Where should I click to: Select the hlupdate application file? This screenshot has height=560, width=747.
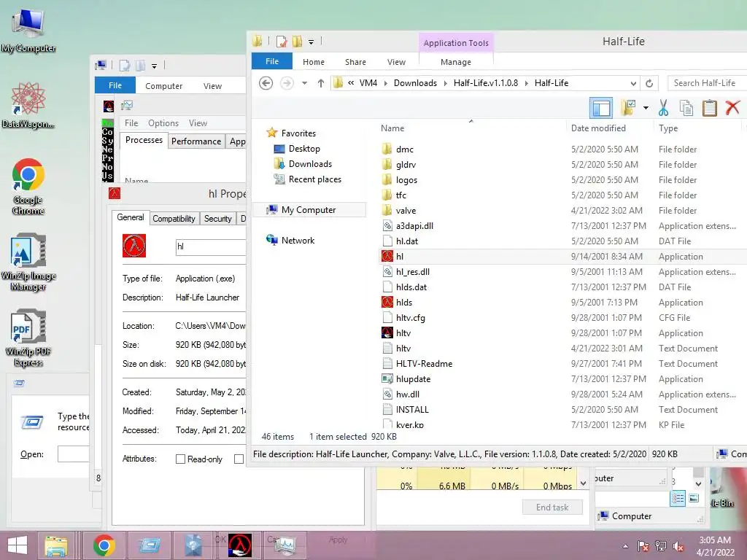click(x=413, y=379)
